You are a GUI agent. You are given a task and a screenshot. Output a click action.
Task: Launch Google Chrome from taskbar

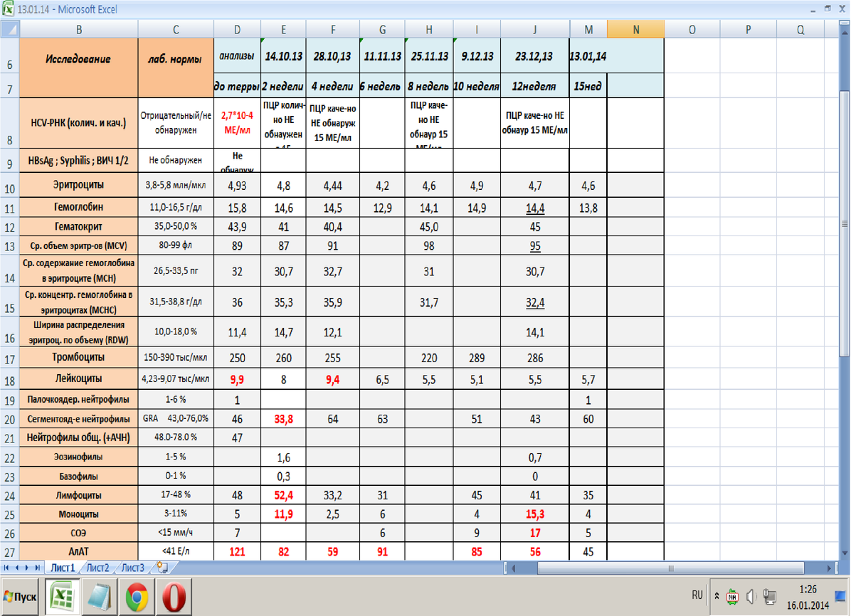pyautogui.click(x=137, y=596)
